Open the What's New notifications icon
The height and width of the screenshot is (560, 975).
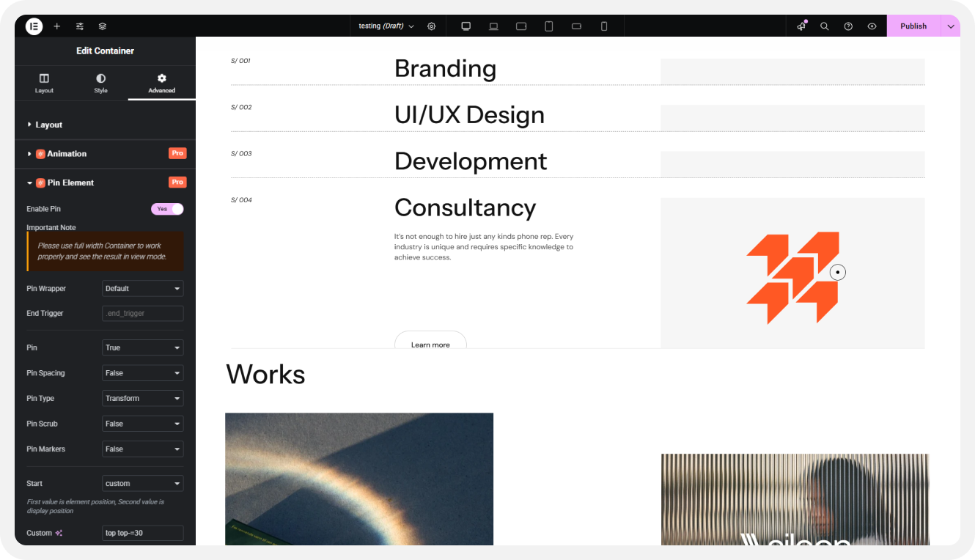[x=801, y=26]
